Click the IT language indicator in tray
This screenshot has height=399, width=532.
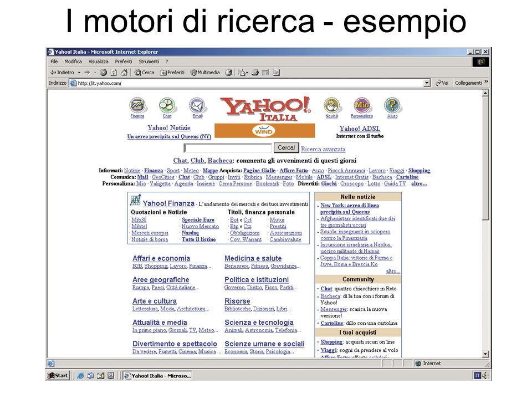(x=478, y=375)
